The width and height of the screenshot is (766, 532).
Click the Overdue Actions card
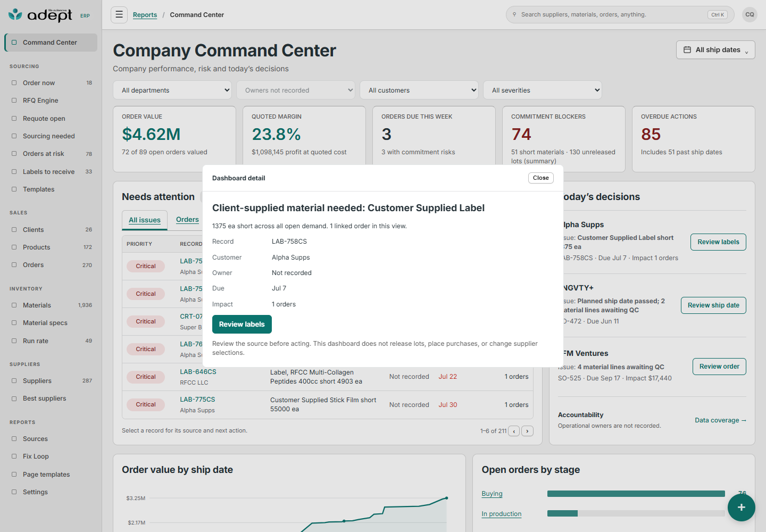click(694, 139)
